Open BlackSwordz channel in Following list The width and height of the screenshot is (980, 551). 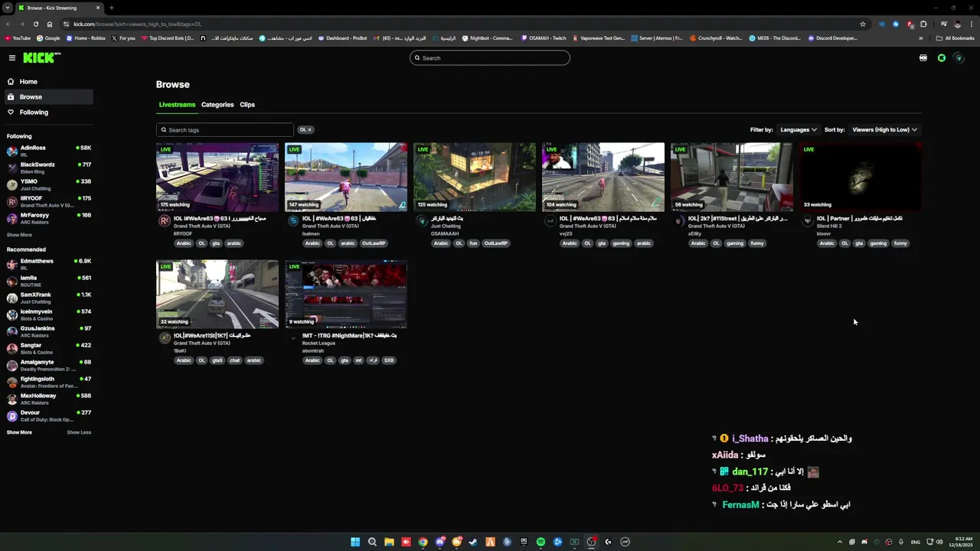tap(47, 168)
